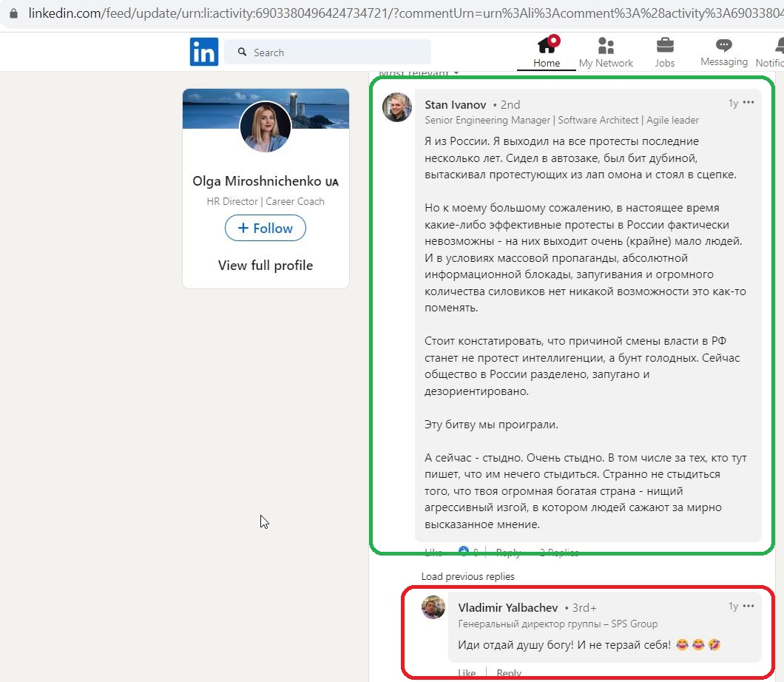
Task: Open View full profile link
Action: pos(266,265)
